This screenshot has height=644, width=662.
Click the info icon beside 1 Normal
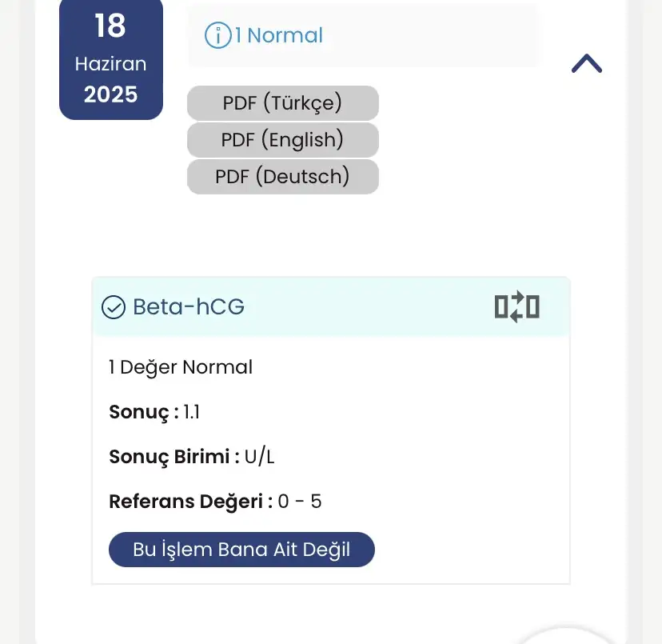pos(217,35)
